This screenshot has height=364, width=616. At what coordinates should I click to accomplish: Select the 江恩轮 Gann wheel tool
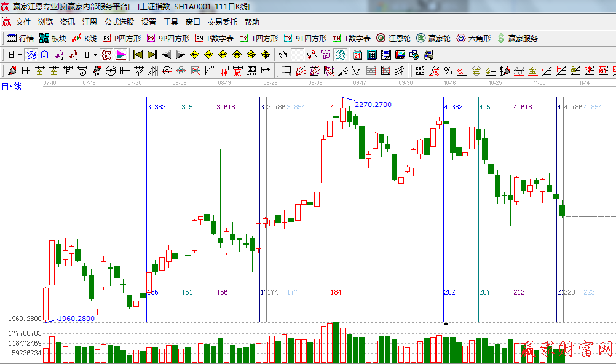pyautogui.click(x=393, y=38)
